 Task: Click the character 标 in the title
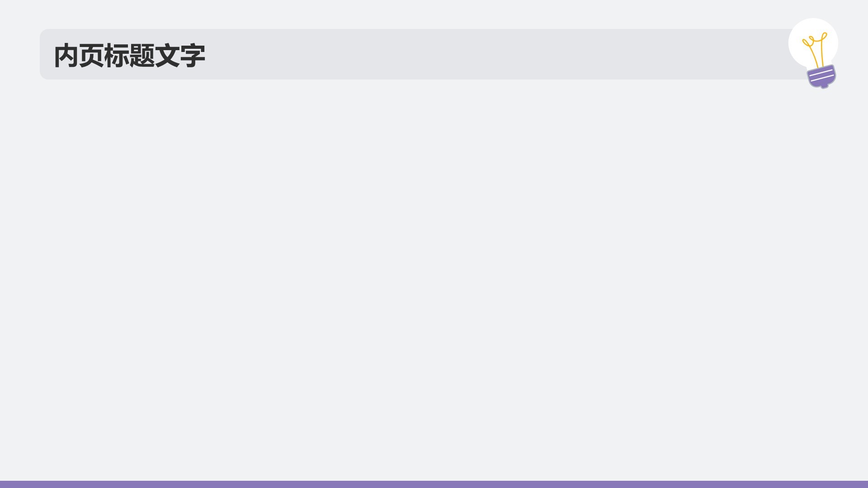click(117, 56)
